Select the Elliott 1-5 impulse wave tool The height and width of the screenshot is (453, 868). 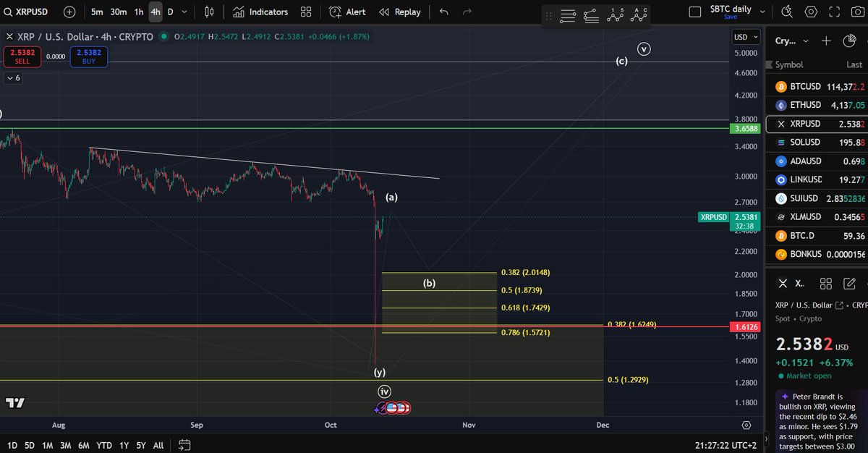click(616, 14)
